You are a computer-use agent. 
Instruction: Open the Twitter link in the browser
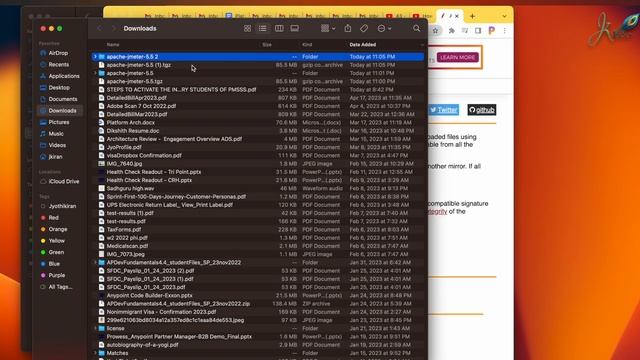(444, 110)
